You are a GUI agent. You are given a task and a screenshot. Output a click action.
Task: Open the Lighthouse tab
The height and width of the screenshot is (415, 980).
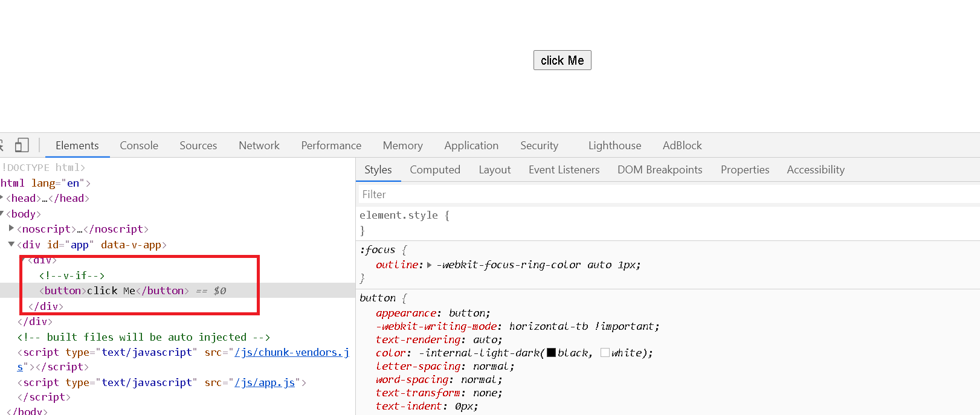tap(614, 146)
